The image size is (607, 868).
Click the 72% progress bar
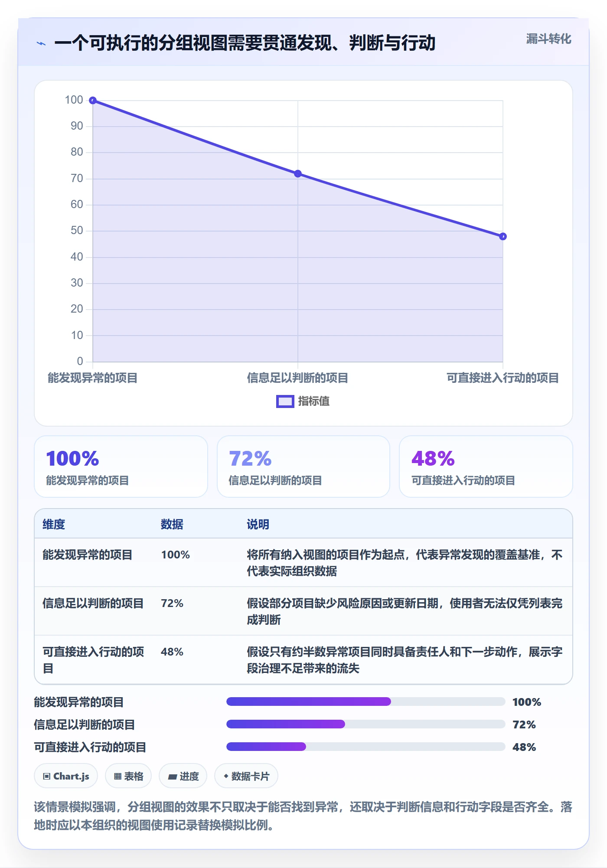[366, 724]
